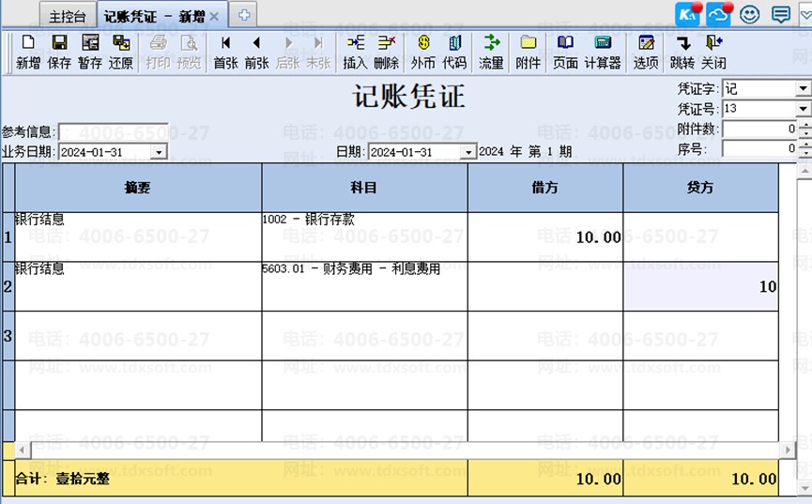Expand the 凭证字 dropdown
The height and width of the screenshot is (504, 812).
click(803, 89)
